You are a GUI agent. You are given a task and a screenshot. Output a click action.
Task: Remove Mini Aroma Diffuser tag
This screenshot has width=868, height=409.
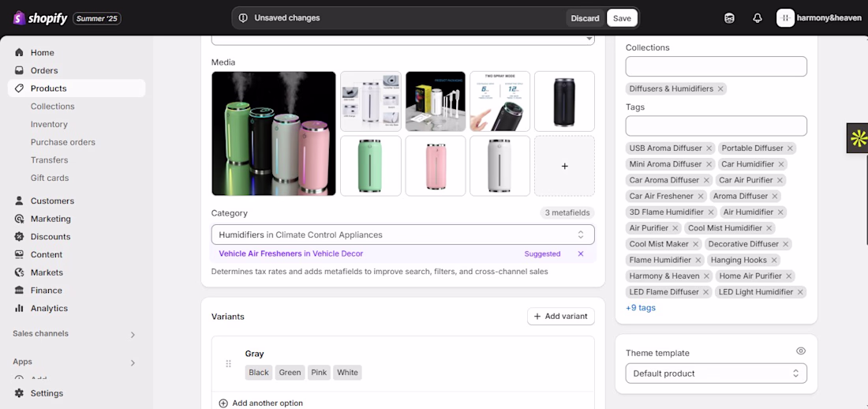[x=709, y=164]
